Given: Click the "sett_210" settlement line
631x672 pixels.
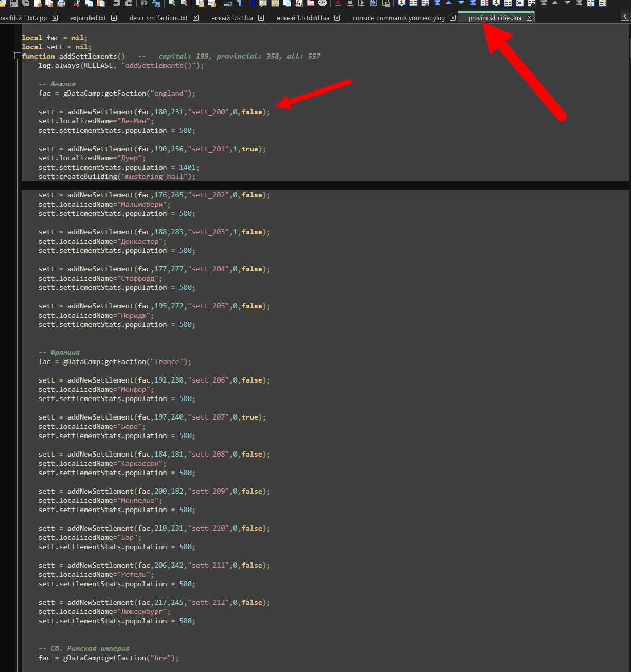Looking at the screenshot, I should click(154, 529).
